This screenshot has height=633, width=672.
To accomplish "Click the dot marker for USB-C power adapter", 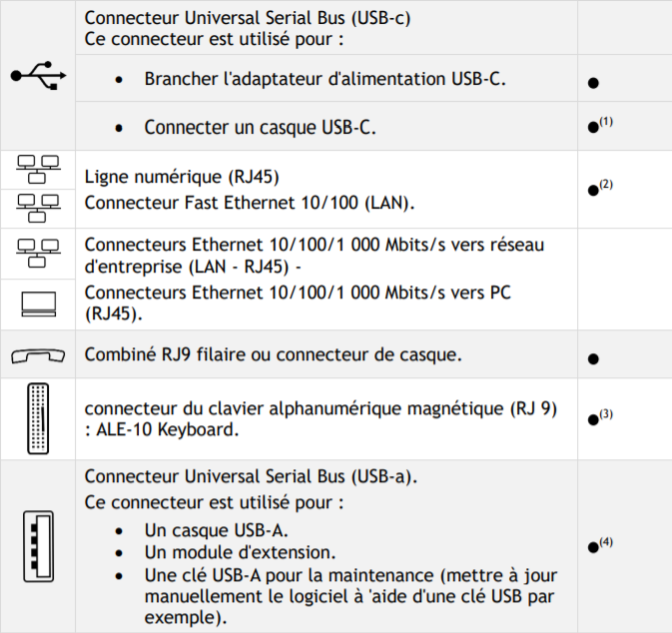I will [x=593, y=83].
